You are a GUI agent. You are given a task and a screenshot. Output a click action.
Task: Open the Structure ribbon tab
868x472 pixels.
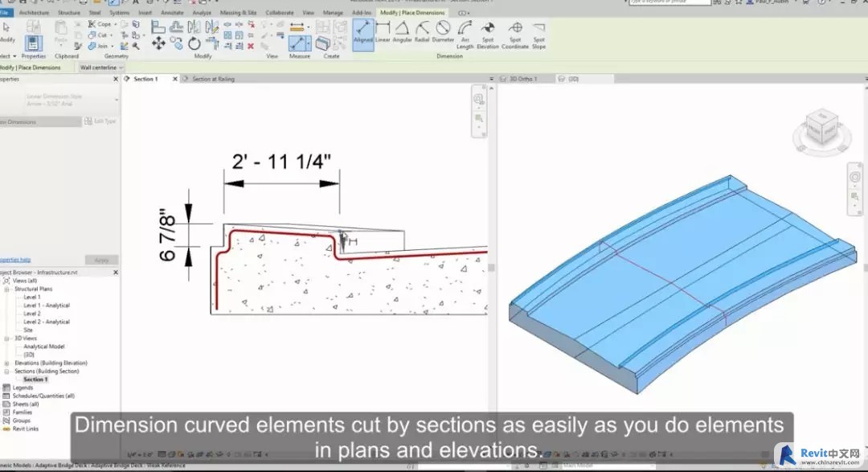(x=69, y=13)
